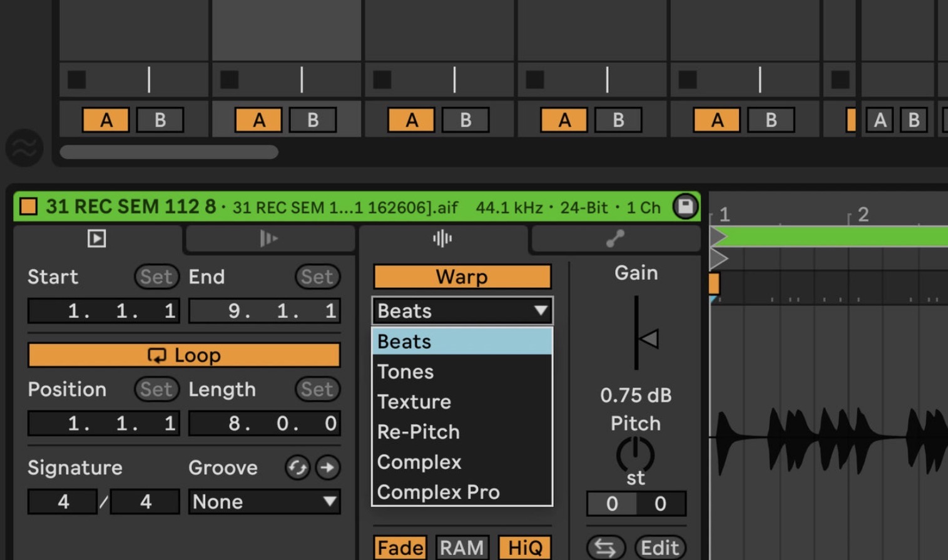Click the End position value field
The width and height of the screenshot is (948, 560).
point(264,311)
